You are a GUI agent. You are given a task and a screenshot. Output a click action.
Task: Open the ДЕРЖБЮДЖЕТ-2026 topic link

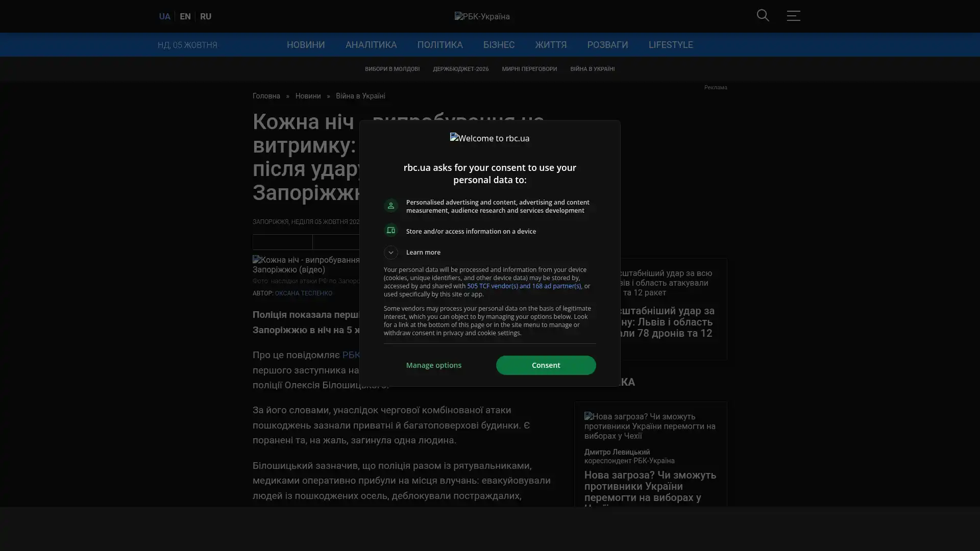460,69
